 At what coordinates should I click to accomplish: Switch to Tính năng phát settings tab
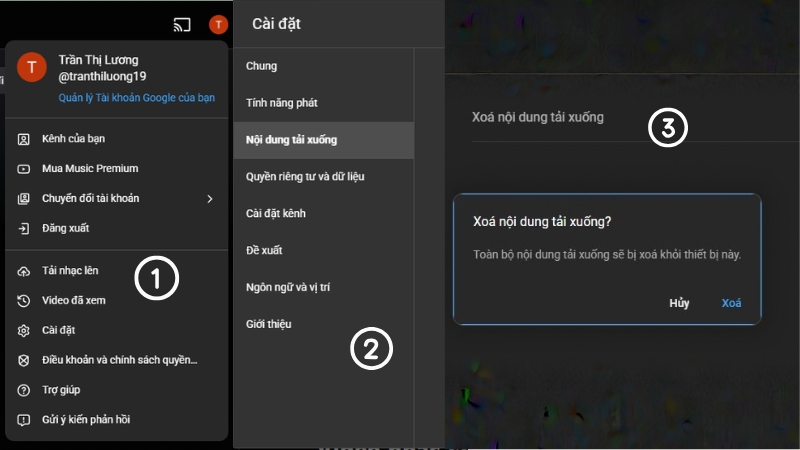[x=323, y=103]
